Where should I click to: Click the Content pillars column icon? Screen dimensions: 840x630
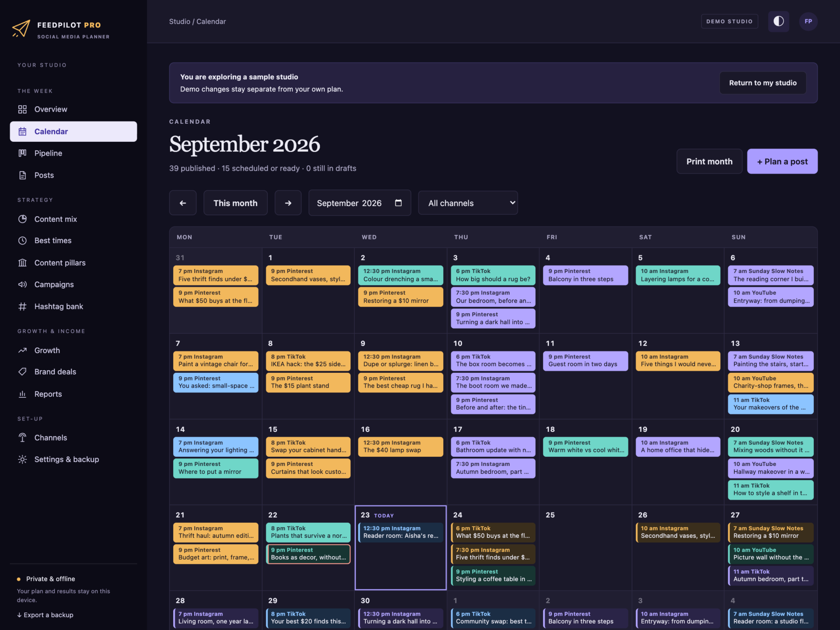pyautogui.click(x=22, y=262)
